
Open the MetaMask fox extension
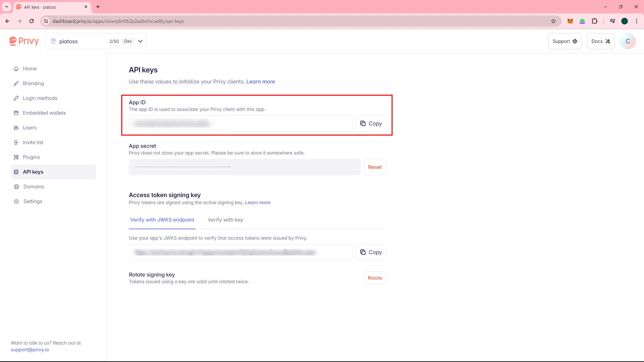pyautogui.click(x=570, y=21)
